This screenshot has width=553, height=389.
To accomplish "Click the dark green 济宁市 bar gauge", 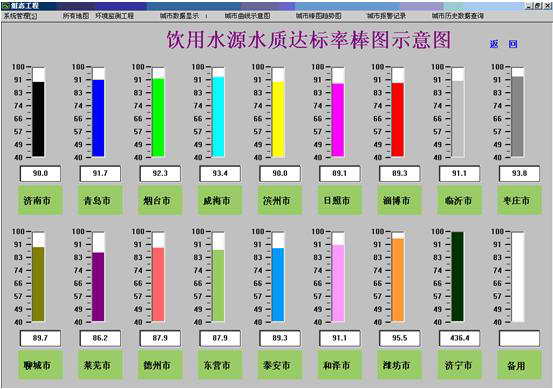I will [458, 276].
